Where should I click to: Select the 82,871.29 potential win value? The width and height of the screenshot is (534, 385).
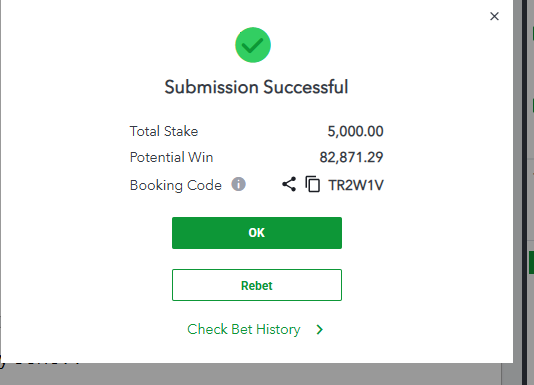click(351, 157)
